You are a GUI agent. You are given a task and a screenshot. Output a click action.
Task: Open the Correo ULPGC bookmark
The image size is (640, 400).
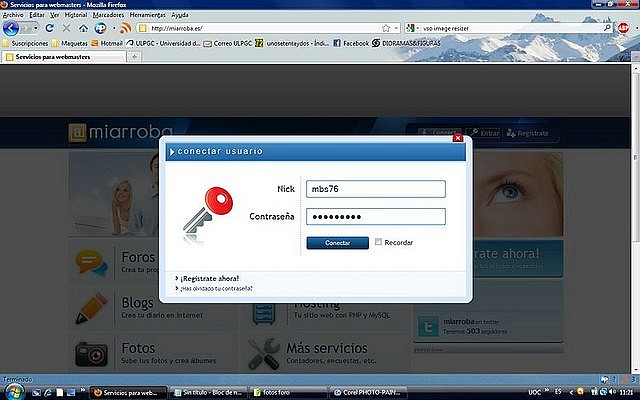click(227, 43)
